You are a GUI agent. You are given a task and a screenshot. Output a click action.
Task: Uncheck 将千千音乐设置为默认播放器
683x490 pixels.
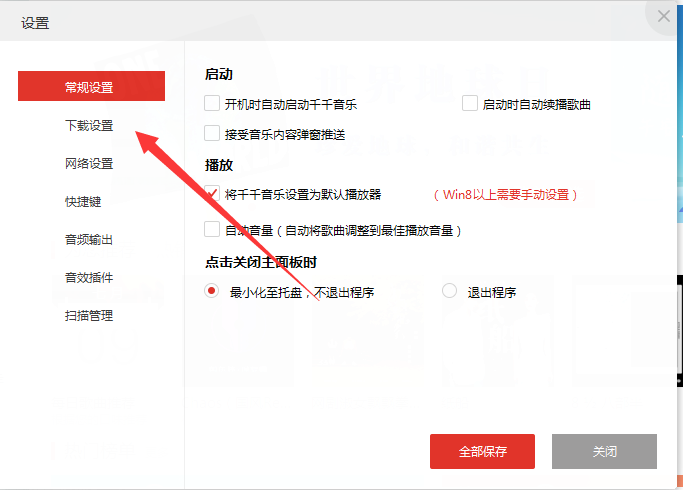(x=212, y=193)
